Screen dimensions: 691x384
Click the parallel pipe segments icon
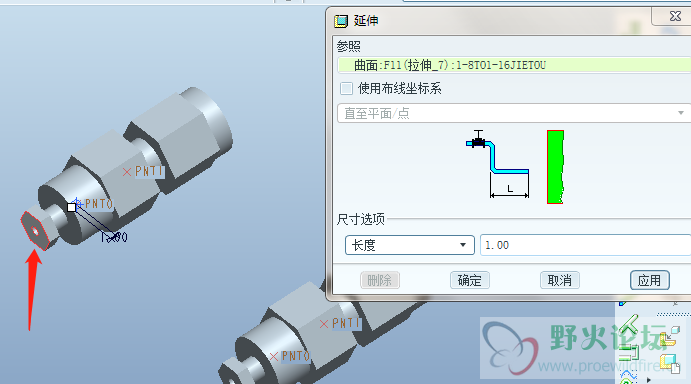point(629,352)
